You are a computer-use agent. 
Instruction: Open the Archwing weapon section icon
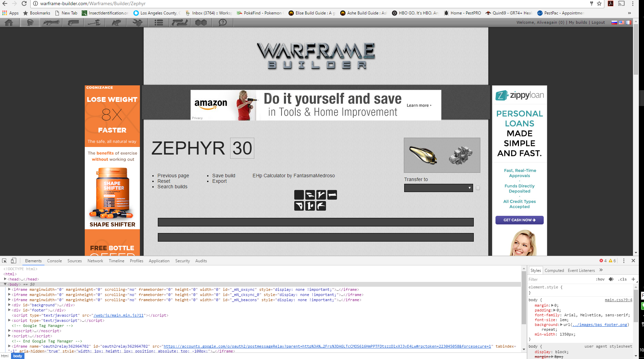click(x=180, y=23)
